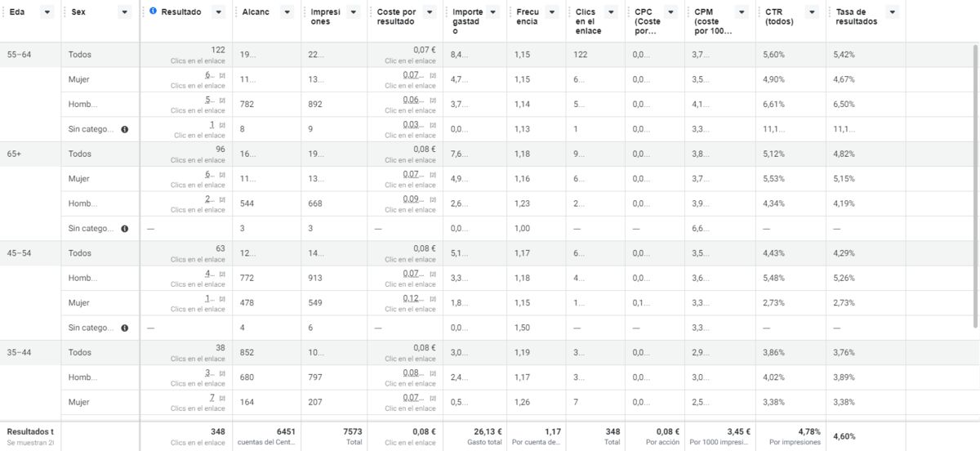
Task: Open the CTR (todos) column dropdown
Action: coord(811,12)
